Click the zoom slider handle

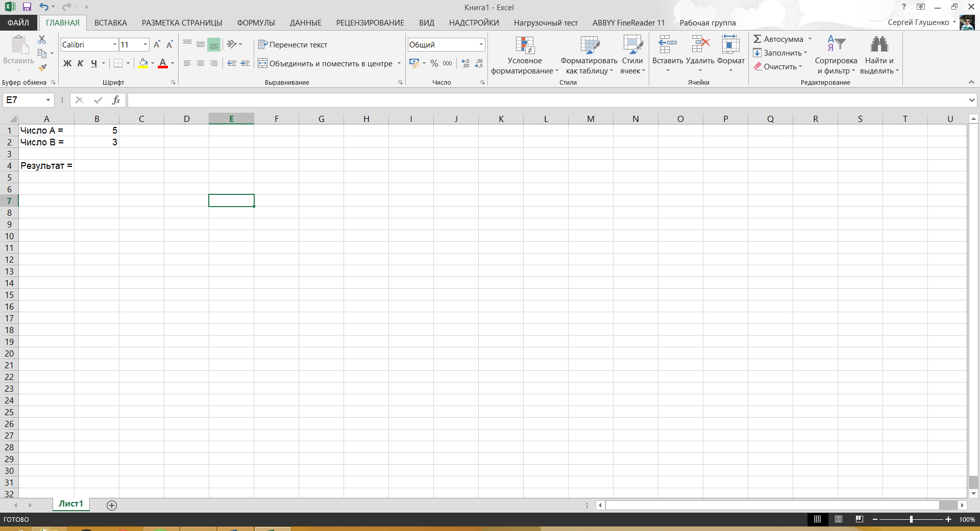[x=911, y=519]
